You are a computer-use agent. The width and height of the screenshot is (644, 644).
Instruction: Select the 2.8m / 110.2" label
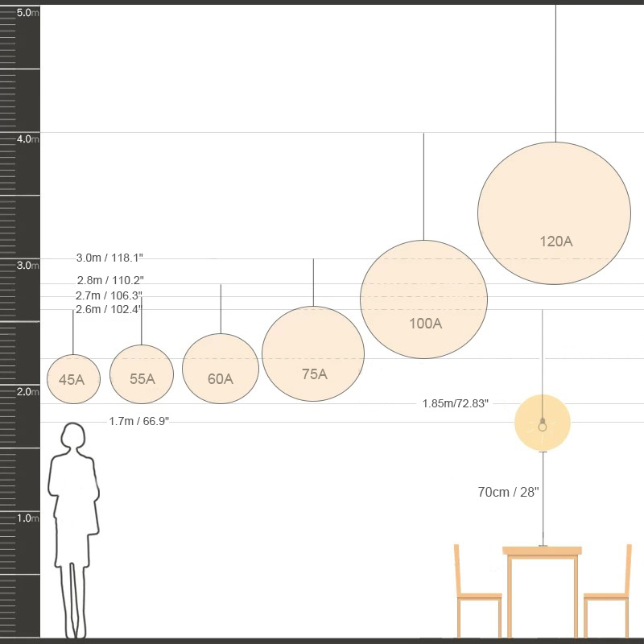[x=110, y=281]
